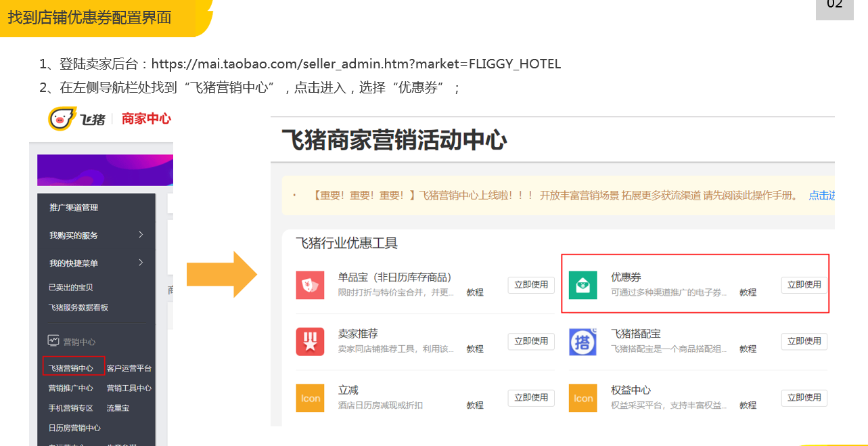This screenshot has width=868, height=446.
Task: Open 推广渠道管理 in the sidebar
Action: click(x=74, y=207)
